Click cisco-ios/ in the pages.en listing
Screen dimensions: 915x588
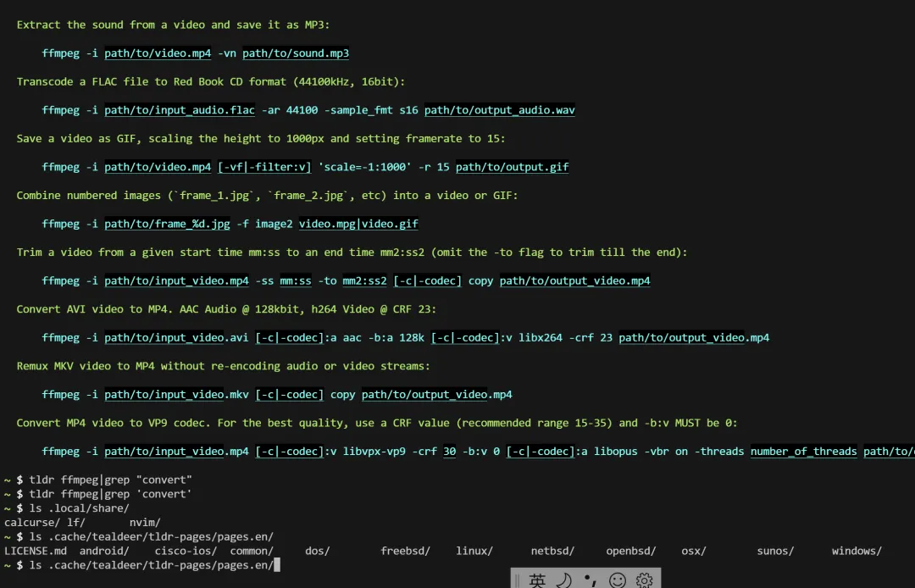[x=186, y=551]
